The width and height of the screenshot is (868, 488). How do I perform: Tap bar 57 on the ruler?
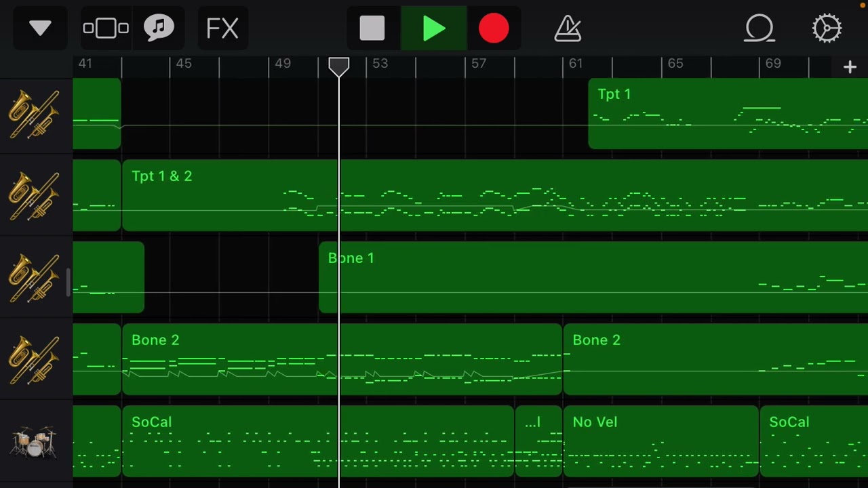tap(479, 64)
